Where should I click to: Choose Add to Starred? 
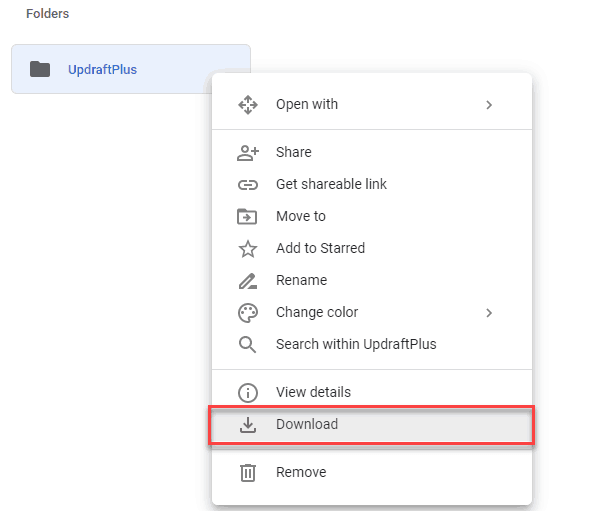[372, 249]
